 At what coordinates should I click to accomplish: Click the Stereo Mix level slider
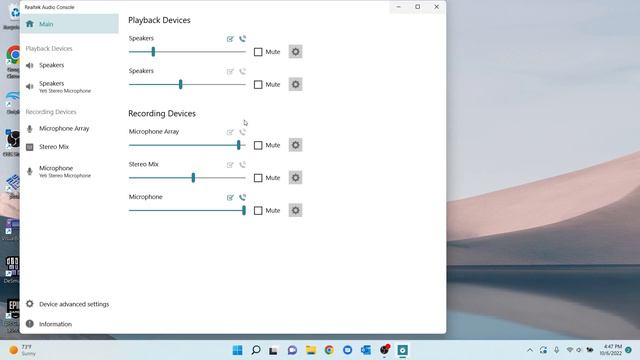(x=187, y=178)
